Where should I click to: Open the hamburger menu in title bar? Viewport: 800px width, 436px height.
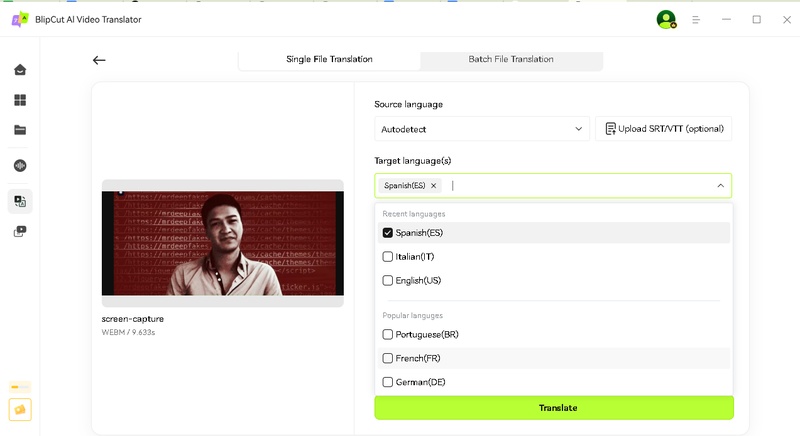coord(696,19)
